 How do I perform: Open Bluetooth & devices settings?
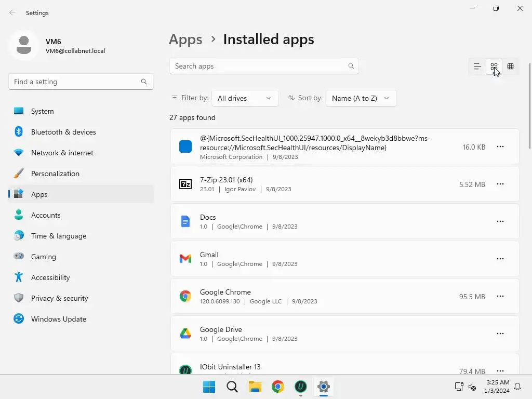click(x=81, y=132)
